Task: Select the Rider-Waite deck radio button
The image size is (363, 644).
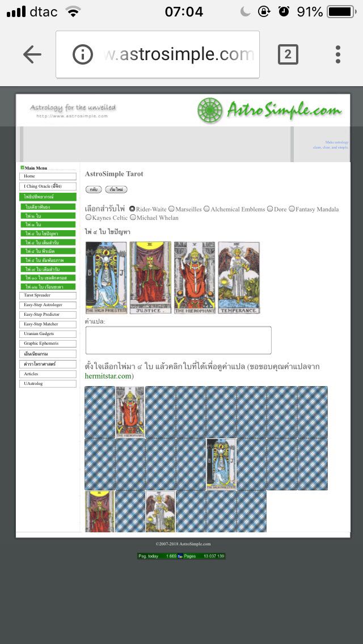Action: coord(132,209)
